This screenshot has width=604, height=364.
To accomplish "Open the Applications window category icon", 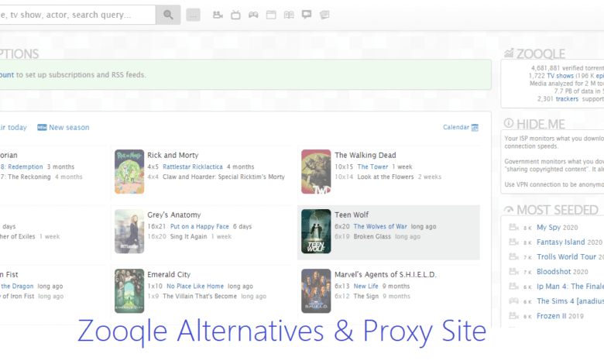I will coord(271,15).
